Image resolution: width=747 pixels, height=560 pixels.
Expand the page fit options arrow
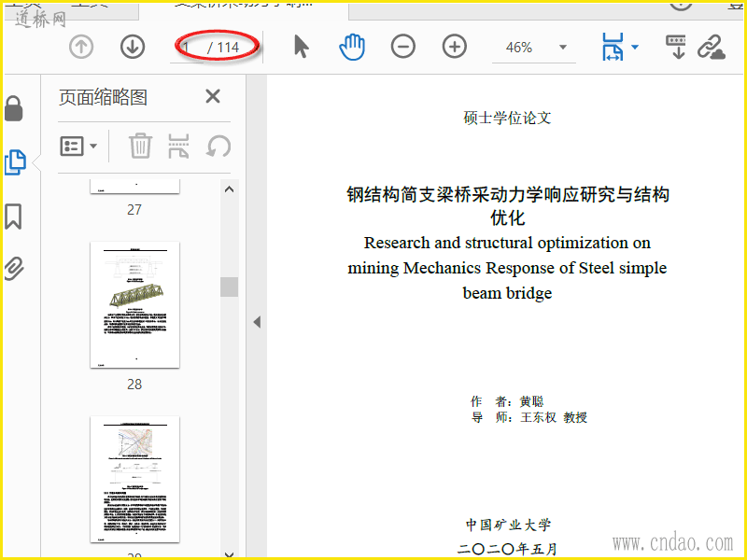pyautogui.click(x=635, y=47)
